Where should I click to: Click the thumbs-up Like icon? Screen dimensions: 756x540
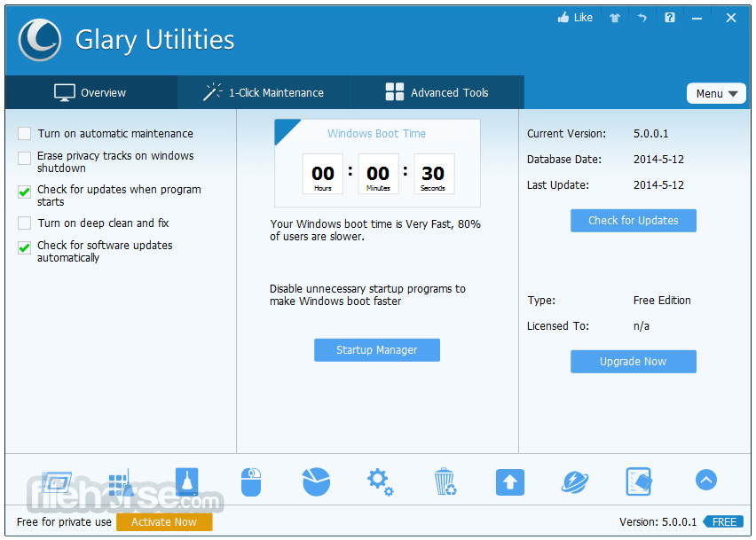point(563,18)
